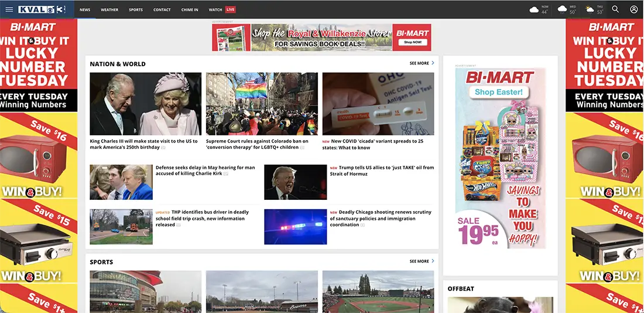The image size is (644, 313).
Task: Click the courtroom defense hearing thumbnail
Action: [x=121, y=182]
